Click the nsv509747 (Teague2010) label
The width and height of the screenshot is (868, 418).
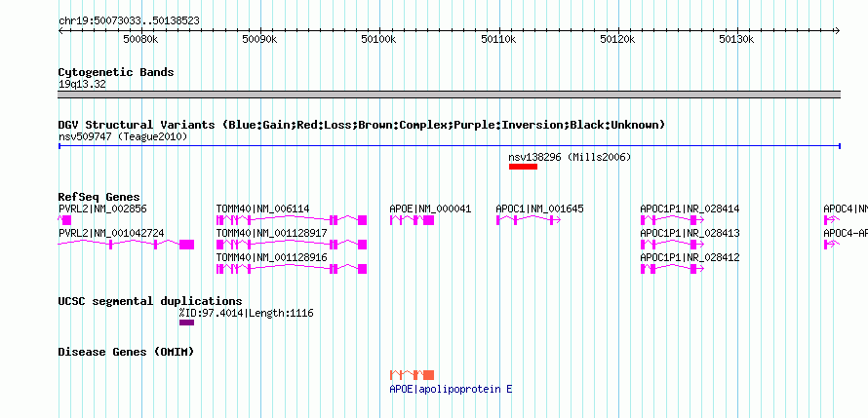point(123,136)
